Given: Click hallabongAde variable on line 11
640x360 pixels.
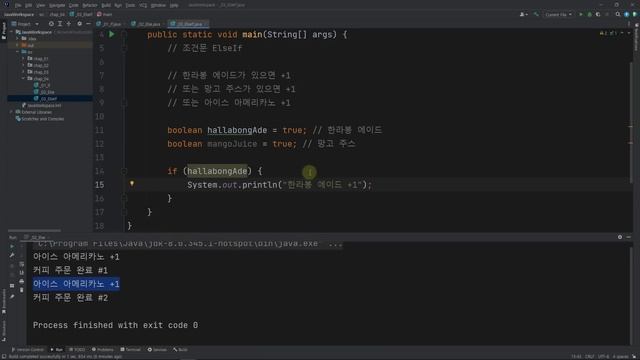Looking at the screenshot, I should [x=237, y=130].
